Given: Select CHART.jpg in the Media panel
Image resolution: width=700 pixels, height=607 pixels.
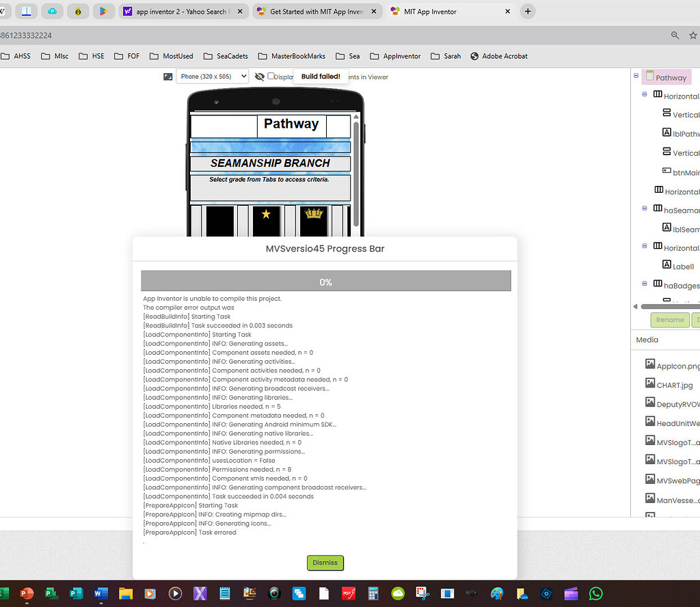Looking at the screenshot, I should point(673,384).
